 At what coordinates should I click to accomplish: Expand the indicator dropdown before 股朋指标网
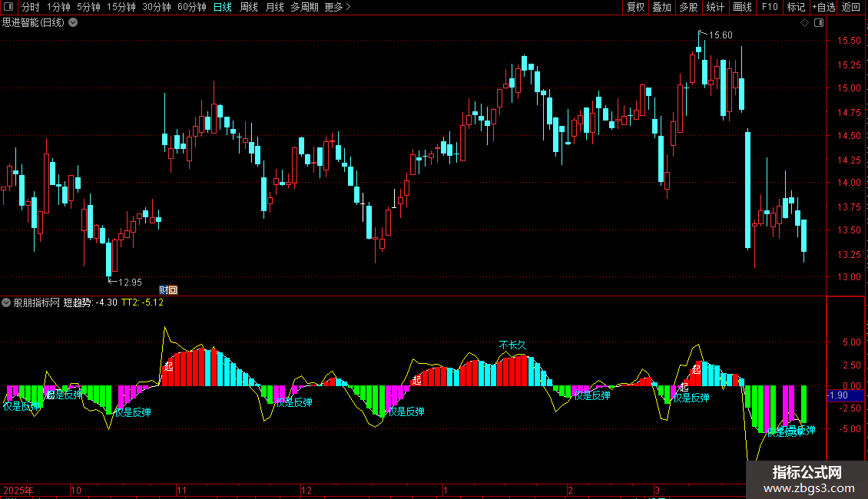(6, 302)
